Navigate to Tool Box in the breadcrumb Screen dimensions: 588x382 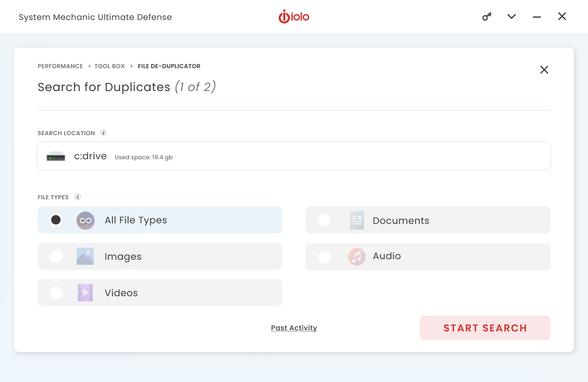pyautogui.click(x=109, y=66)
